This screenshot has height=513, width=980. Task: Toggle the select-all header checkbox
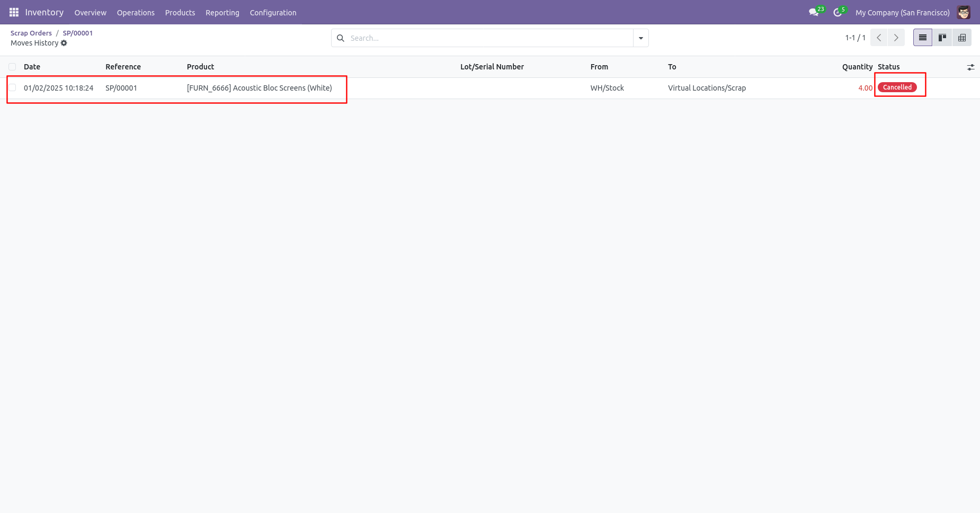pyautogui.click(x=12, y=67)
